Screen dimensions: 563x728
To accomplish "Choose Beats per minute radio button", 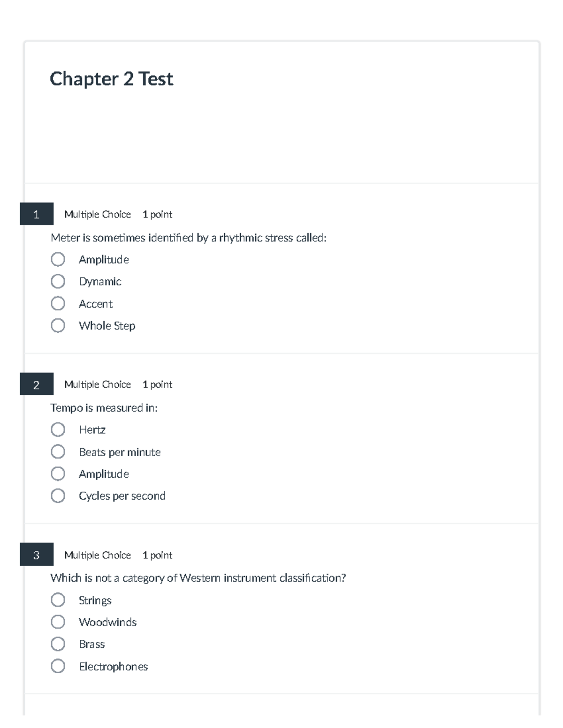I will click(x=58, y=451).
